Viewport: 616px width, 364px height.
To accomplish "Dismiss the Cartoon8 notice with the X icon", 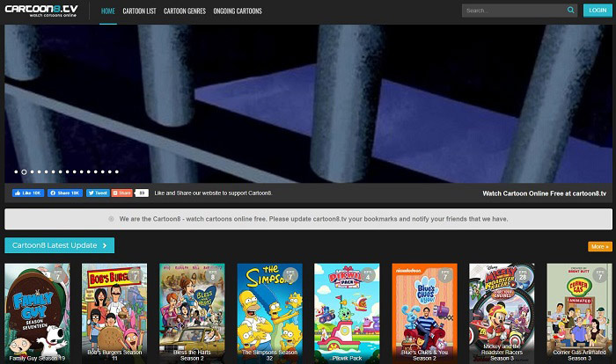I will 111,219.
